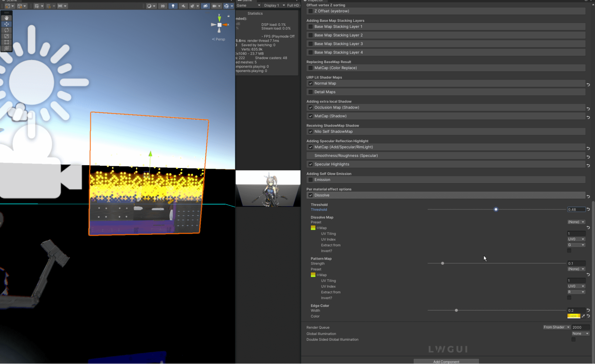Image resolution: width=595 pixels, height=364 pixels.
Task: Select the combined Transform tool
Action: click(7, 48)
